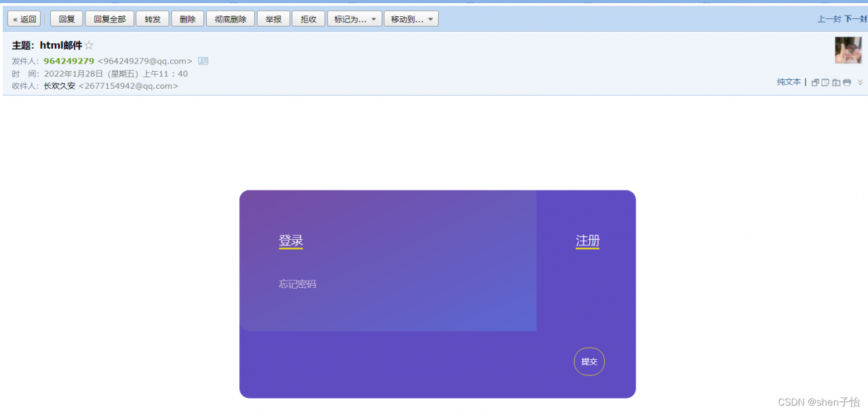
Task: Click the note/memo icon in header
Action: [825, 83]
